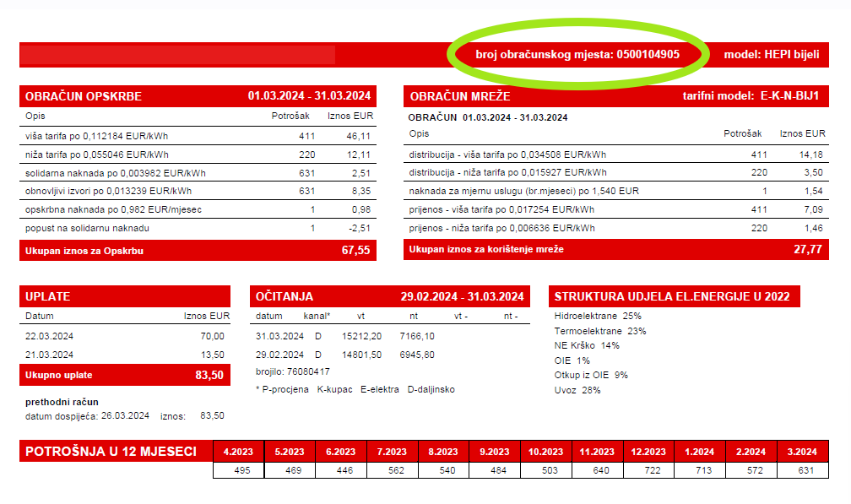Image resolution: width=851 pixels, height=504 pixels.
Task: Click the reading period '29.02.2024 - 31.03.2024'
Action: (x=463, y=296)
